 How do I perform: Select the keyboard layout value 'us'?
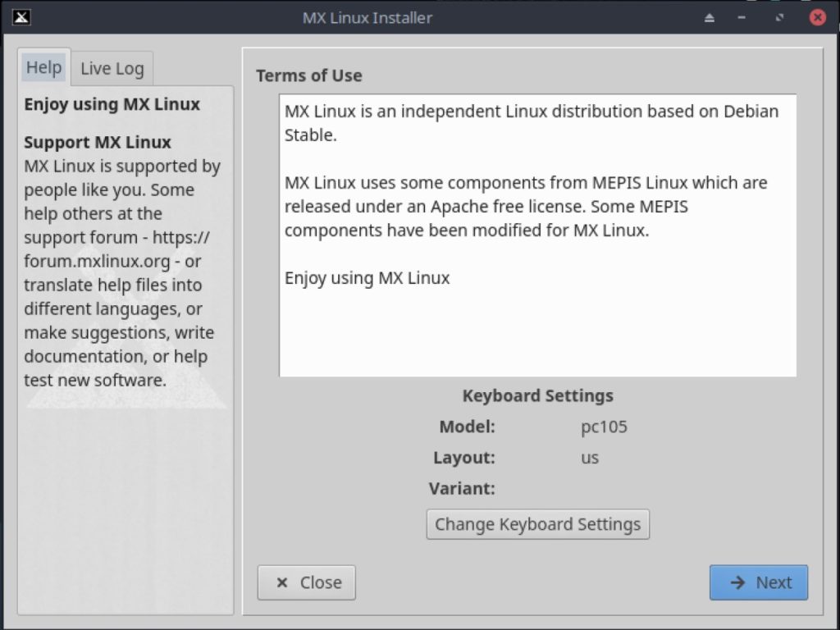[x=590, y=458]
